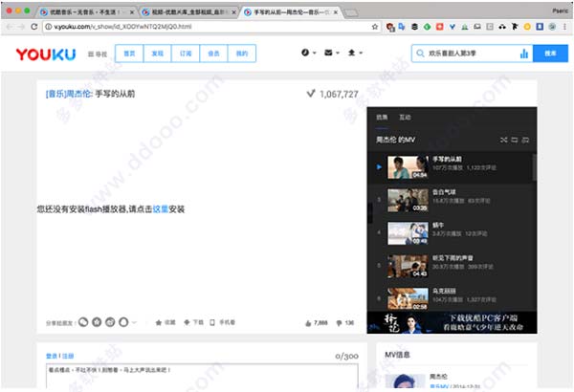Screen dimensions: 574x392
Task: Click the 收藏 favorite star
Action: (166, 322)
